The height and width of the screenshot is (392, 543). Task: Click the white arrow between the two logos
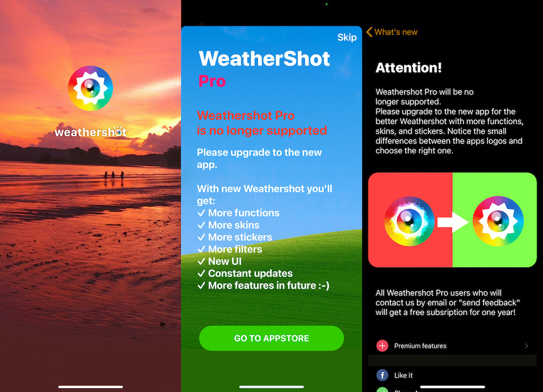click(453, 222)
